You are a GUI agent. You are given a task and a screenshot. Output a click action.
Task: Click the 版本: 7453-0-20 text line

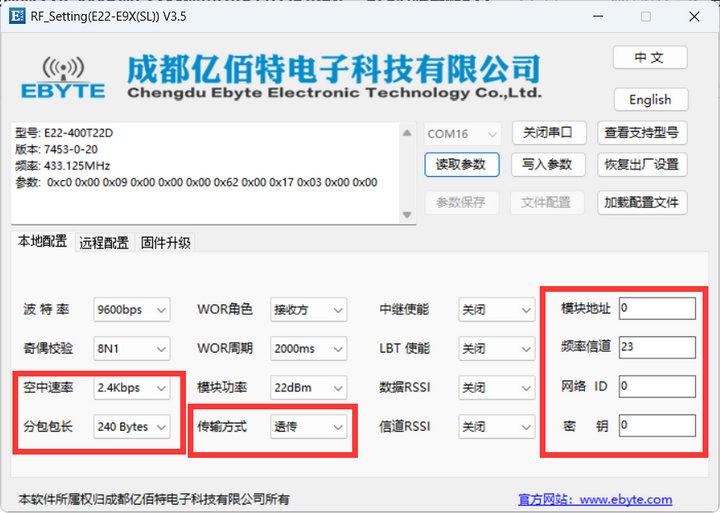56,150
